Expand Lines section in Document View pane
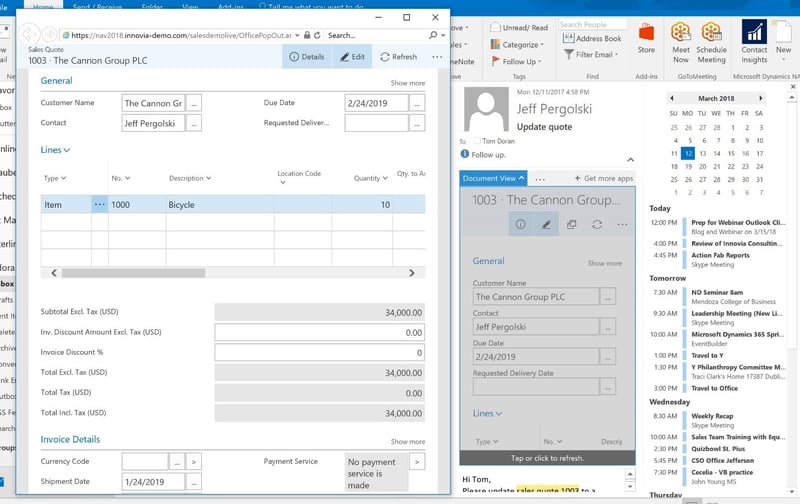 [487, 413]
